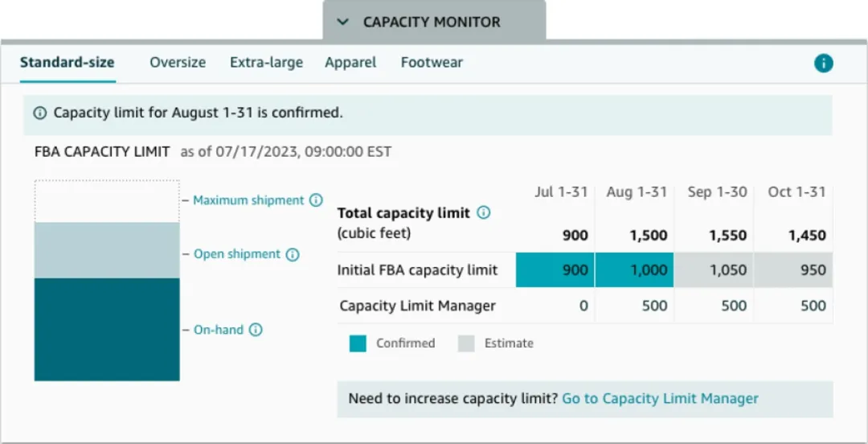Click the On-hand label link
This screenshot has height=444, width=868.
218,330
